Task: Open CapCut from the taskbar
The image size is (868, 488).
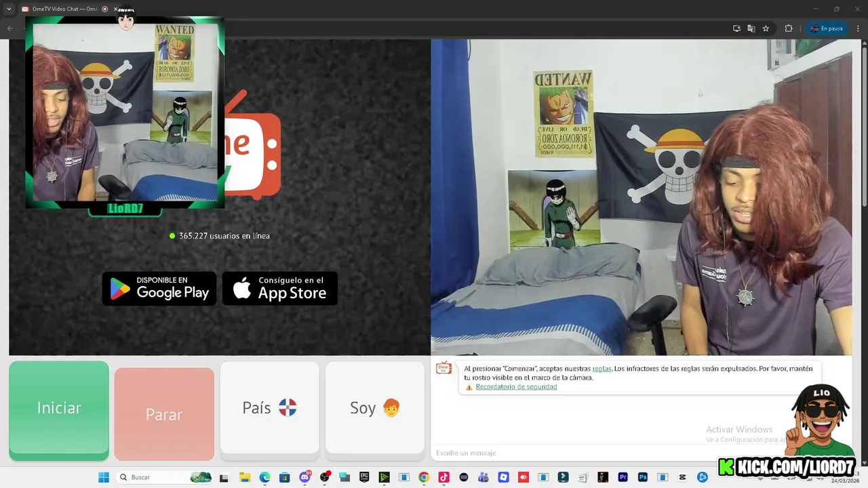Action: [682, 477]
